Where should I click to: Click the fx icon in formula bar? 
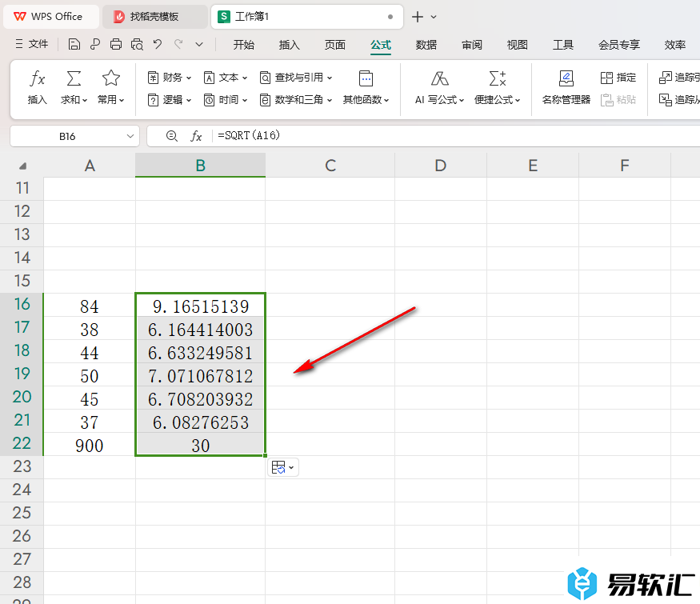pyautogui.click(x=196, y=136)
